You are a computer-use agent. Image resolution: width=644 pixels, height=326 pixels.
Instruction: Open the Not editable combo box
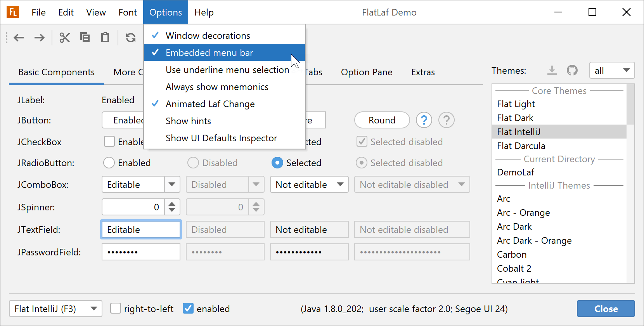[x=309, y=184]
